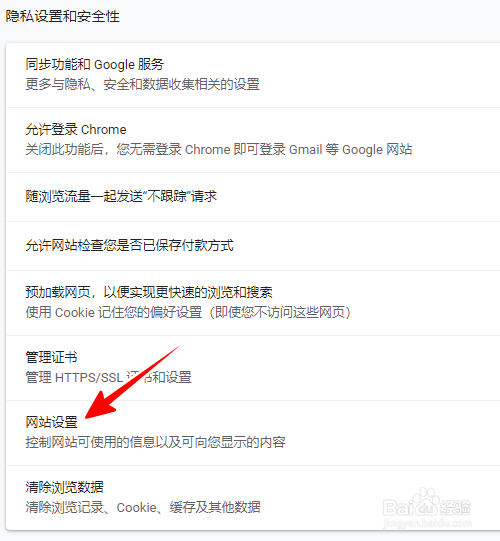Image resolution: width=500 pixels, height=541 pixels.
Task: Toggle 允许网站检查您是否已保存付款方式 row
Action: 253,246
